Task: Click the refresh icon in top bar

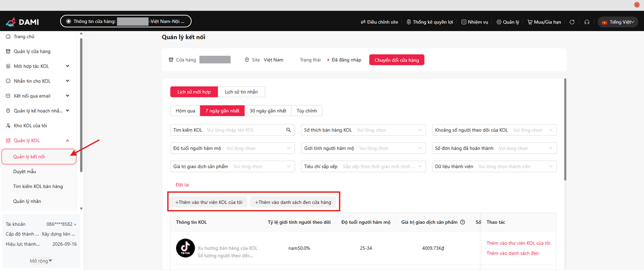Action: (x=572, y=22)
